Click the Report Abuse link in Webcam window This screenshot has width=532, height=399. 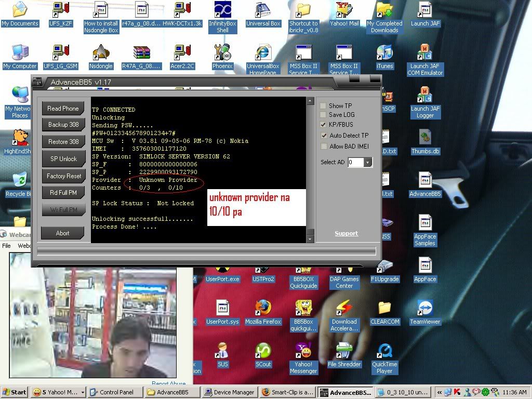169,383
